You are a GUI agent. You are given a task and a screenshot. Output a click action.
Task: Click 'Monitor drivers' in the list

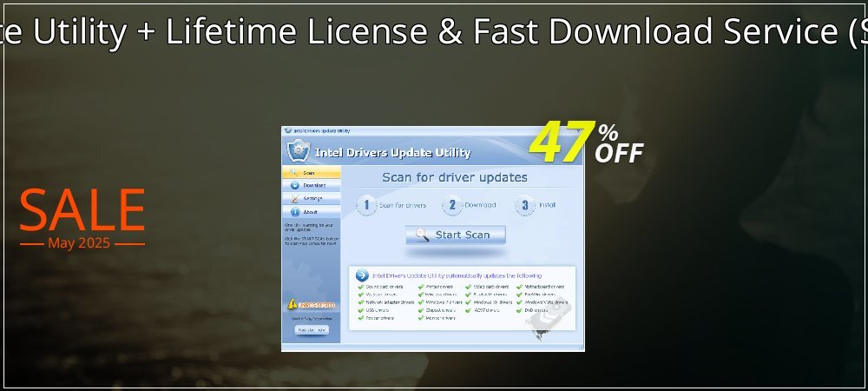(441, 318)
